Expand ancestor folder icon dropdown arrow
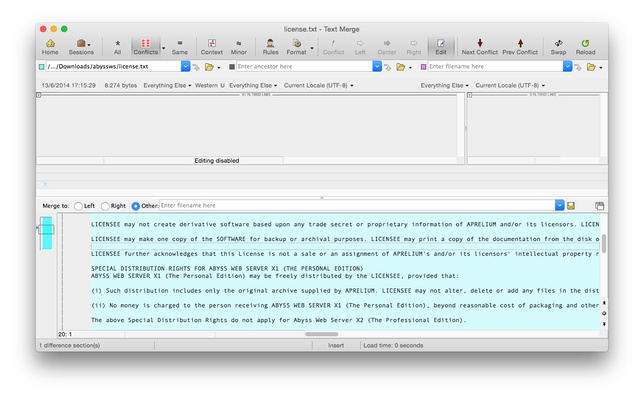The image size is (644, 400). [410, 67]
